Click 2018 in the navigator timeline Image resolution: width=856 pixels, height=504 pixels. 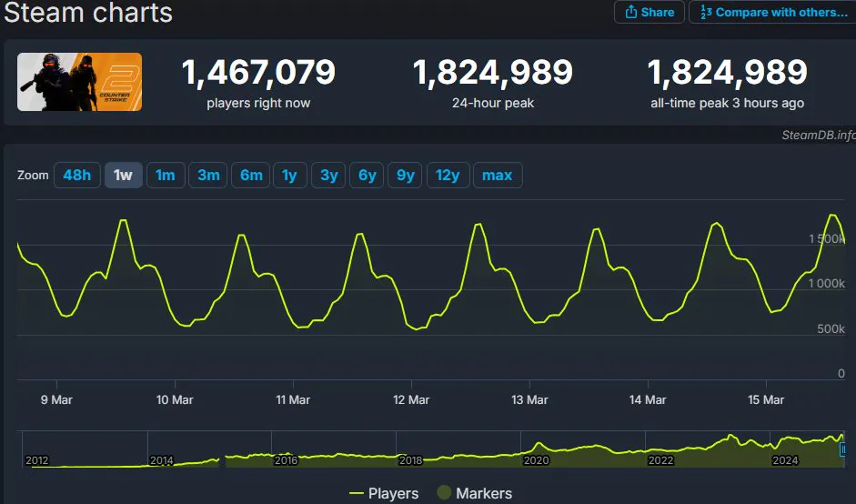click(410, 460)
